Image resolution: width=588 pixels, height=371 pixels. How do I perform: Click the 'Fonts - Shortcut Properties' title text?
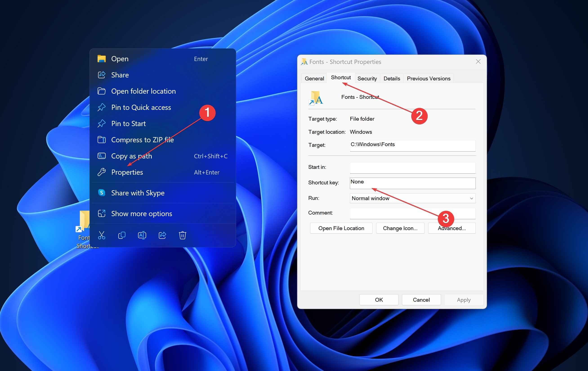(x=345, y=62)
